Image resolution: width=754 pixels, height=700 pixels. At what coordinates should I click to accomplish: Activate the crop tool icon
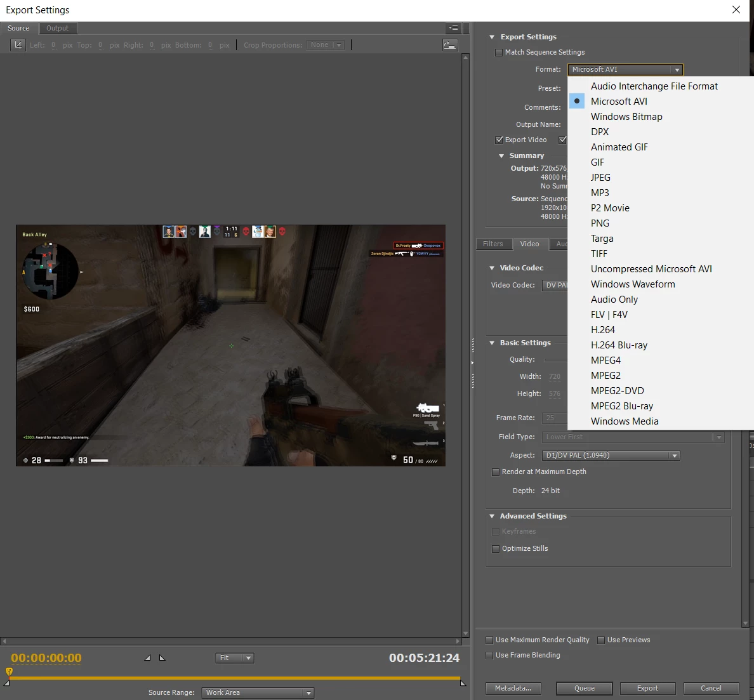click(x=18, y=44)
